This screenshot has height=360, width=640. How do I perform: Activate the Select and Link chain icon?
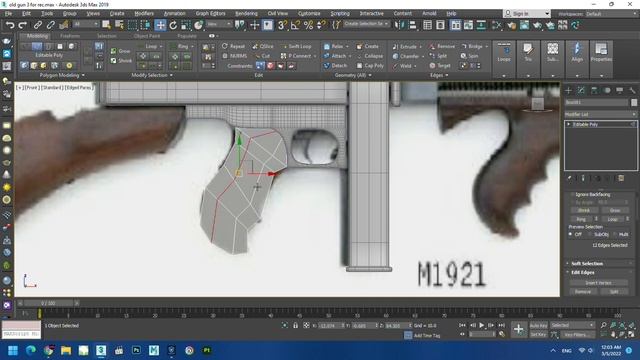coord(38,25)
